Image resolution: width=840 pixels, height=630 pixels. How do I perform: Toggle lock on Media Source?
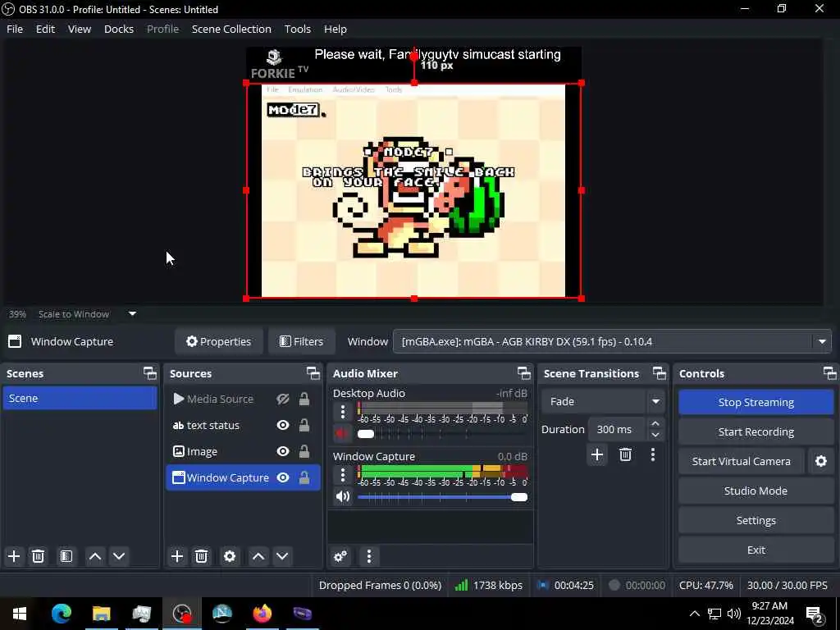tap(304, 399)
